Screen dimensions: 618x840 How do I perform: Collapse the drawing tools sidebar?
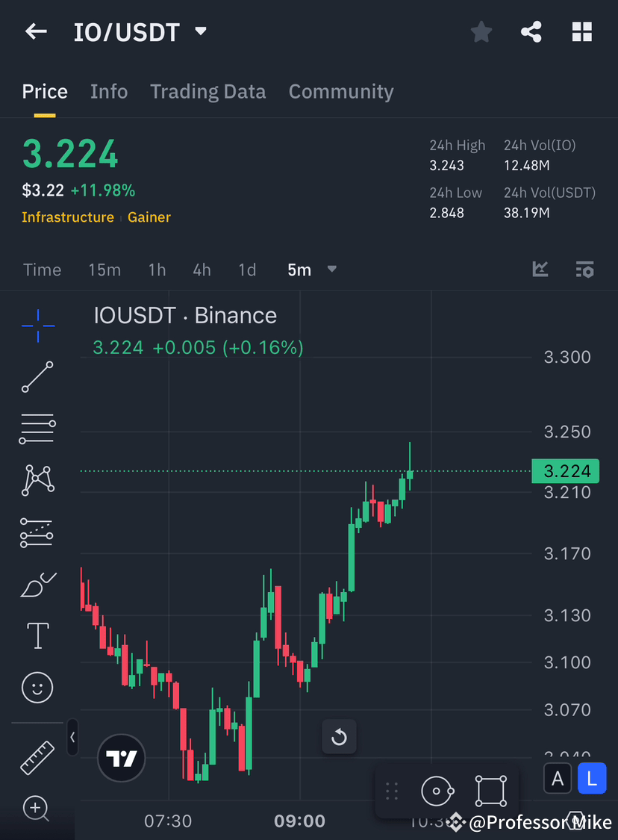click(72, 737)
